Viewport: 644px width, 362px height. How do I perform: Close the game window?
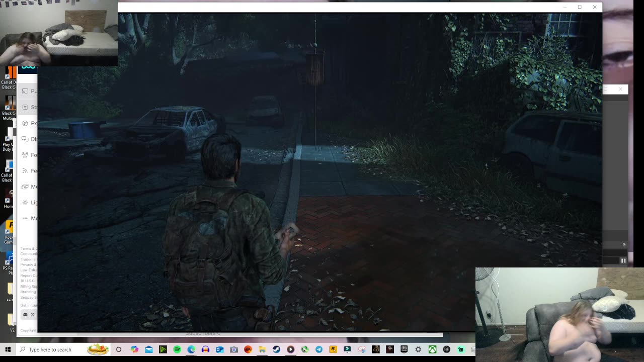(595, 7)
